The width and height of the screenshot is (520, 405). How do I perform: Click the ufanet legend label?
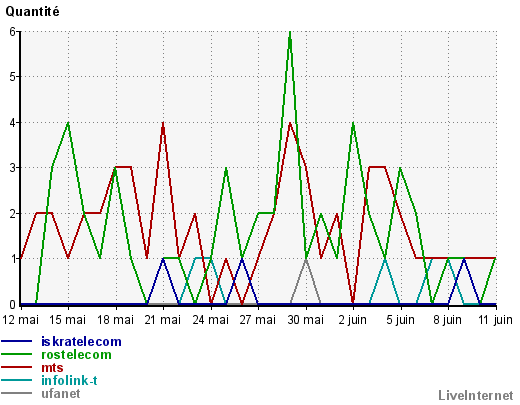click(61, 393)
